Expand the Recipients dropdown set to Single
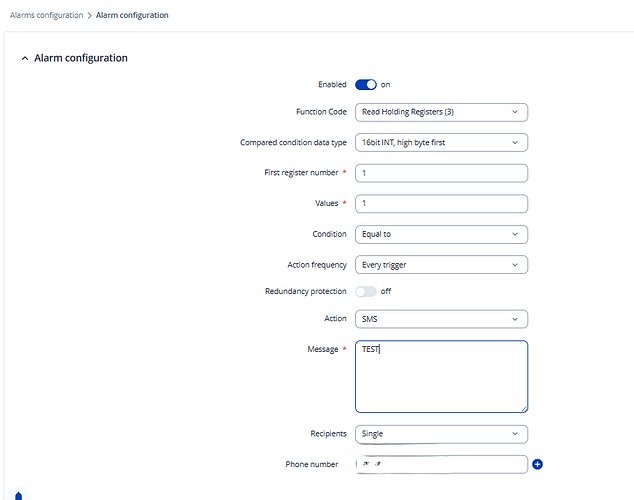The height and width of the screenshot is (500, 634). click(x=441, y=434)
